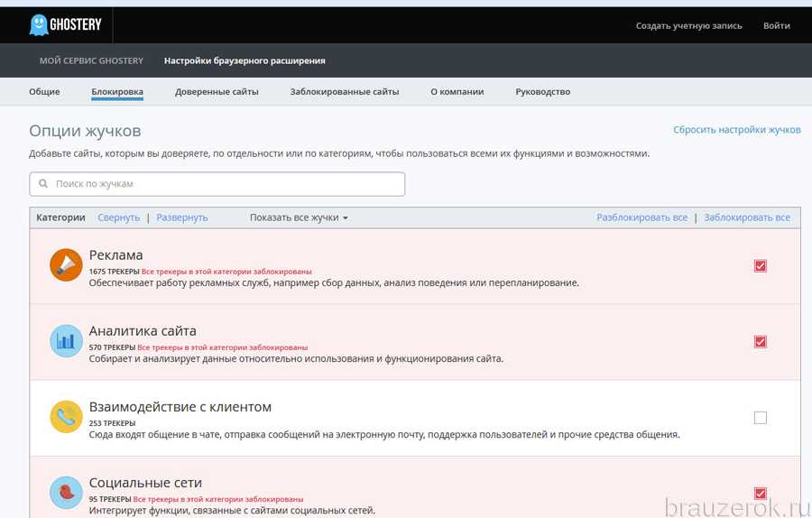Image resolution: width=812 pixels, height=518 pixels.
Task: Click the 570 ТРЕКЕРЫ count text
Action: pos(112,347)
